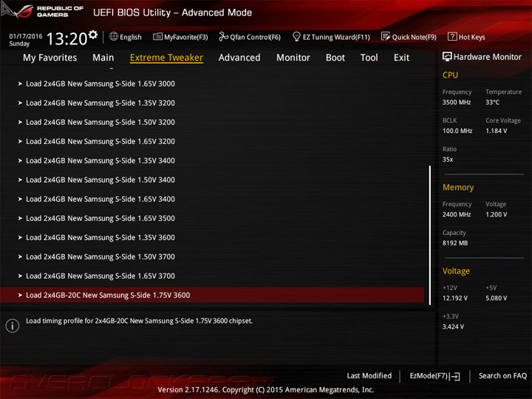Click the date 01/17/2016
The height and width of the screenshot is (399, 532).
point(25,36)
